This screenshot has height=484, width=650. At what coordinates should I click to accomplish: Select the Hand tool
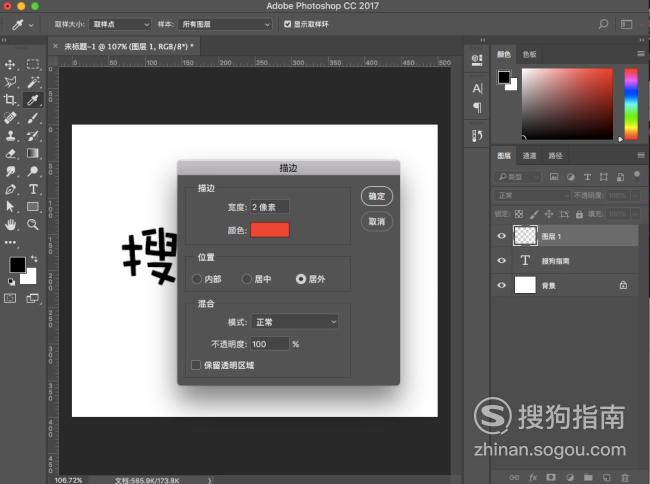coord(10,225)
